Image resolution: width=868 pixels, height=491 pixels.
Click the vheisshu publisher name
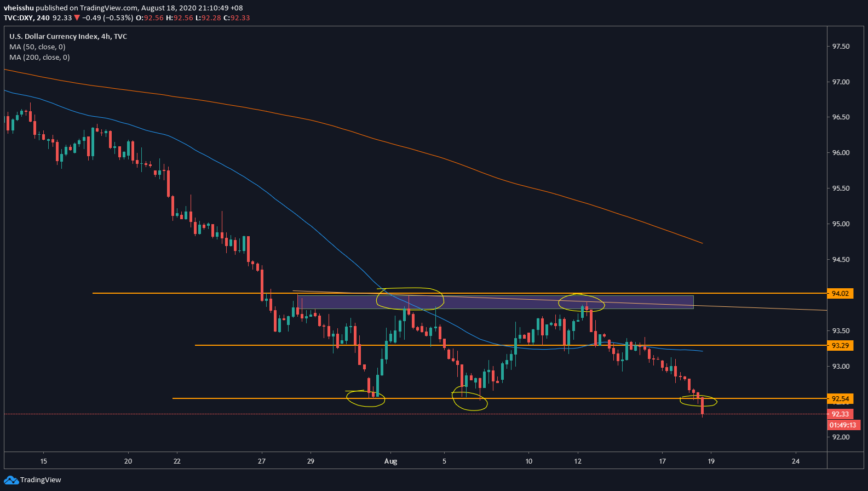tap(19, 8)
